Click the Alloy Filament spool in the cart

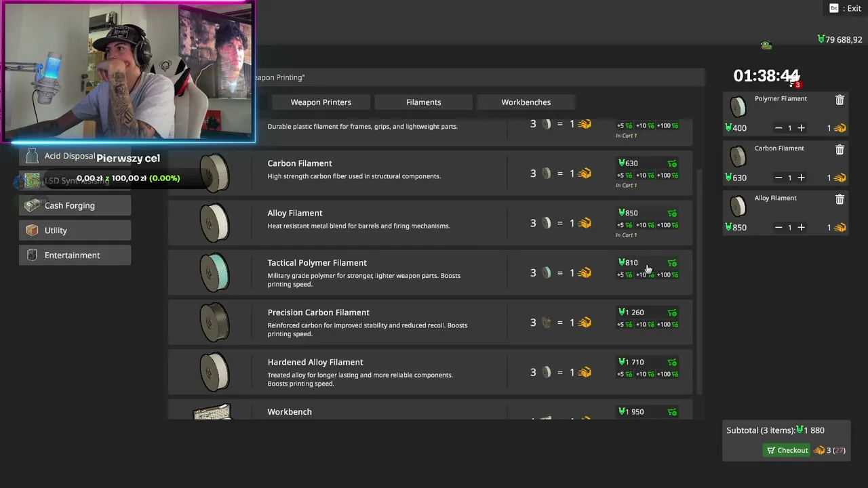738,205
